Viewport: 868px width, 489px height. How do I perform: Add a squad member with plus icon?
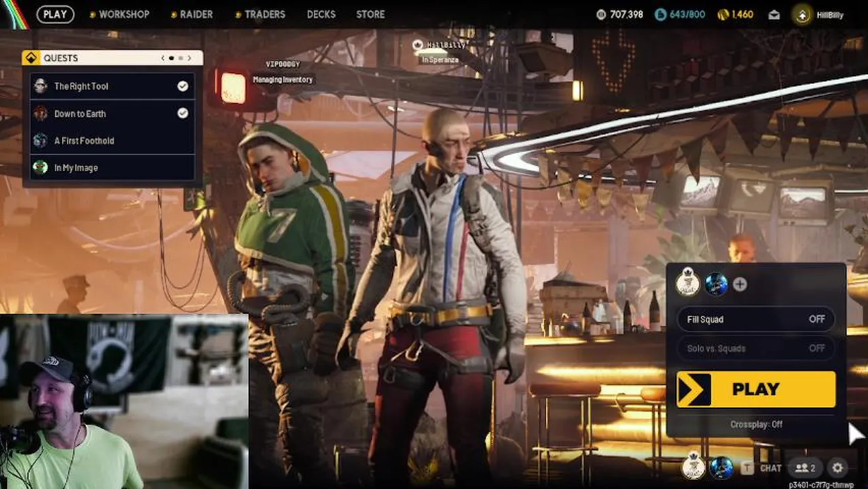point(740,285)
